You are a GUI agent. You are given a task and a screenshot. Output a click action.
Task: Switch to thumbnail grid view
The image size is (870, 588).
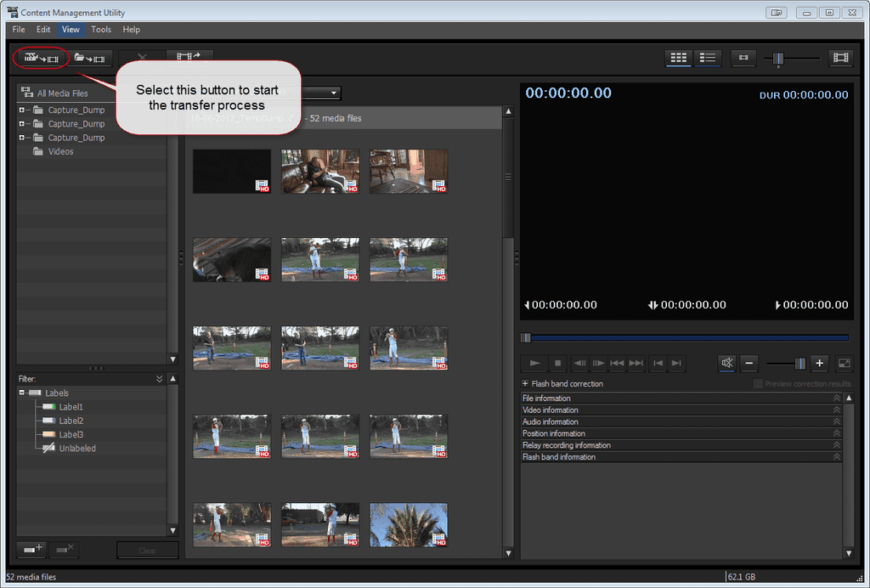click(x=678, y=58)
